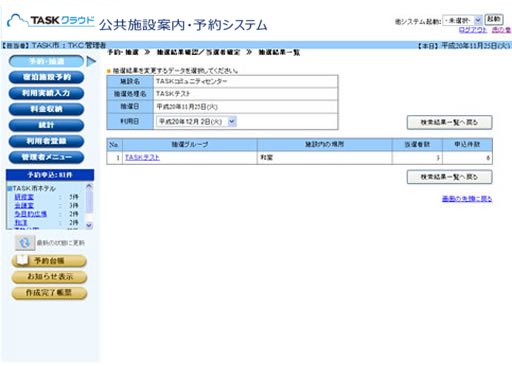Click the 予約申込 count header in sidebar
The width and height of the screenshot is (512, 366).
click(50, 175)
